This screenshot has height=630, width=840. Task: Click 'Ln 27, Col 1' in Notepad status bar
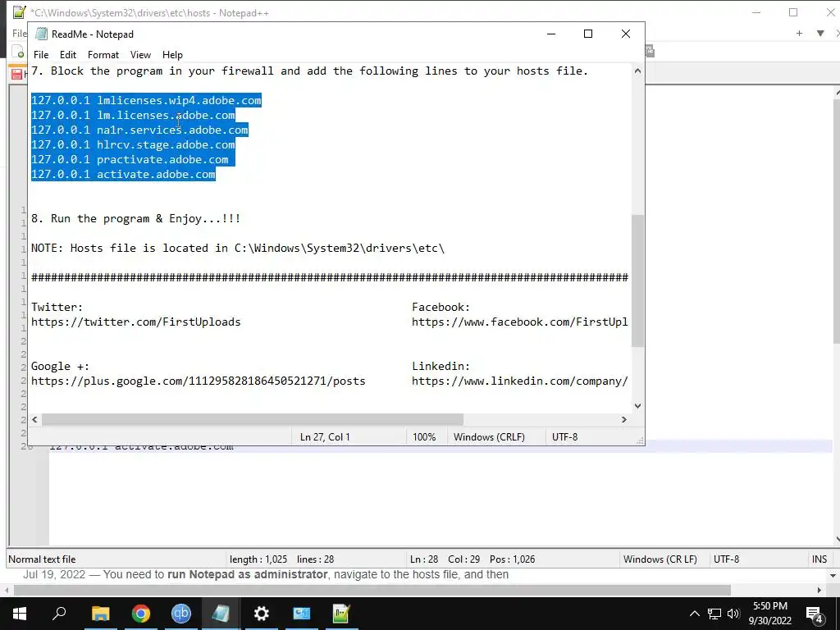pos(325,437)
